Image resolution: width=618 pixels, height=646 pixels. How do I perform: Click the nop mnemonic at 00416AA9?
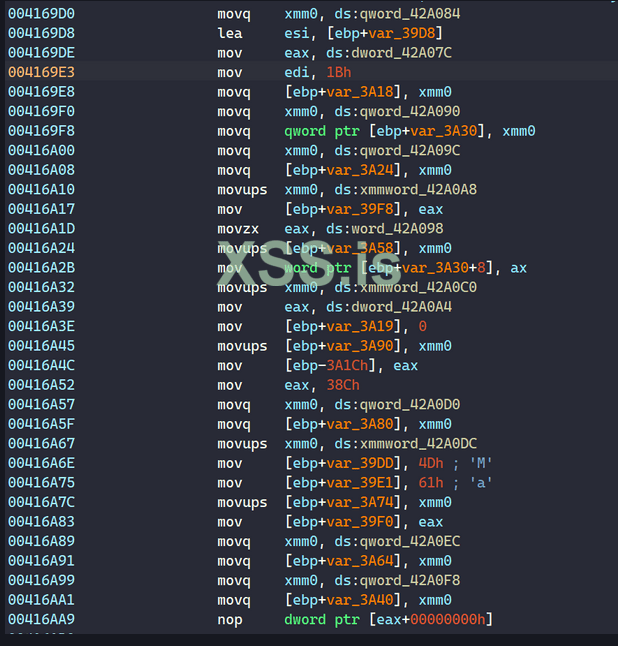[x=230, y=620]
